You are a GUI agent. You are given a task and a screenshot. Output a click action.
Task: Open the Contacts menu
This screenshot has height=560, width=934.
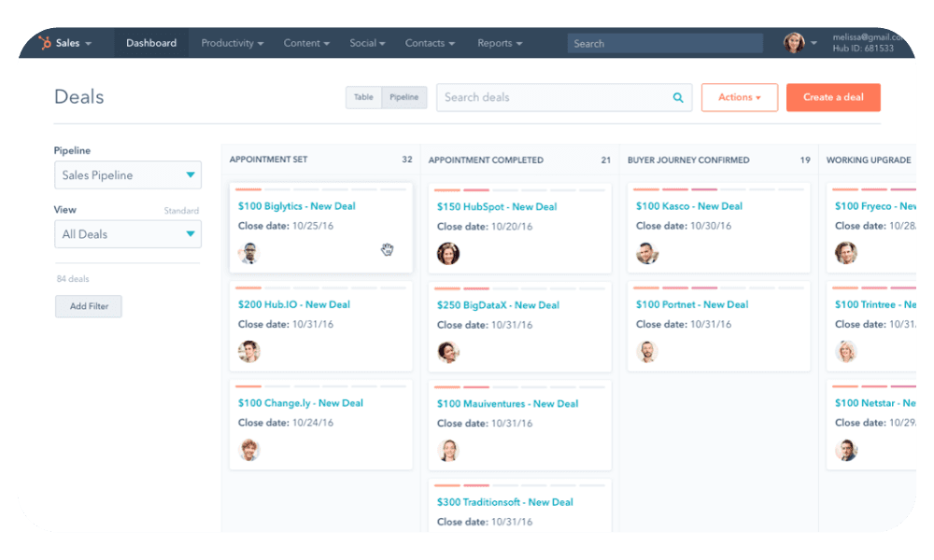[430, 43]
